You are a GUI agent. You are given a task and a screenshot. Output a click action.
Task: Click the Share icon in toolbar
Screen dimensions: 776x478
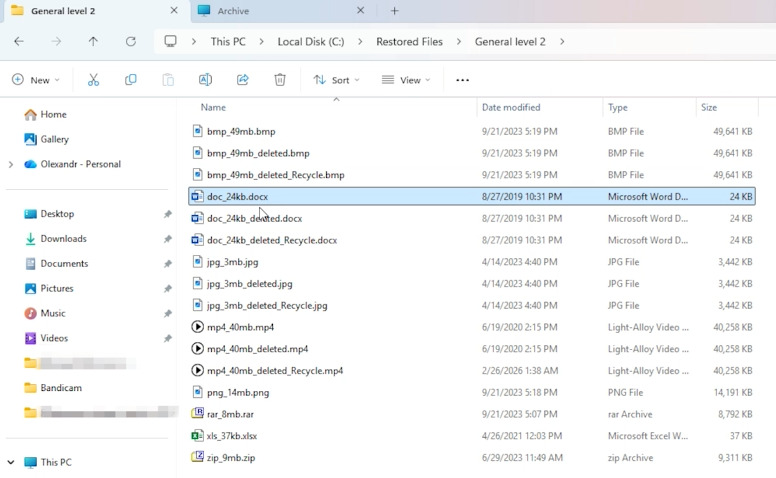[242, 80]
